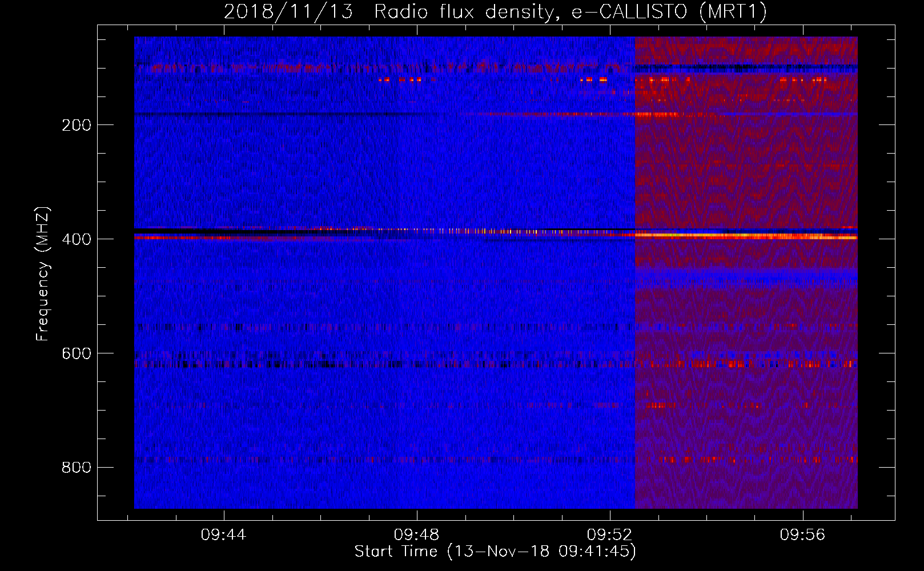Click the 200 frequency tick label
The image size is (924, 571).
[x=77, y=125]
